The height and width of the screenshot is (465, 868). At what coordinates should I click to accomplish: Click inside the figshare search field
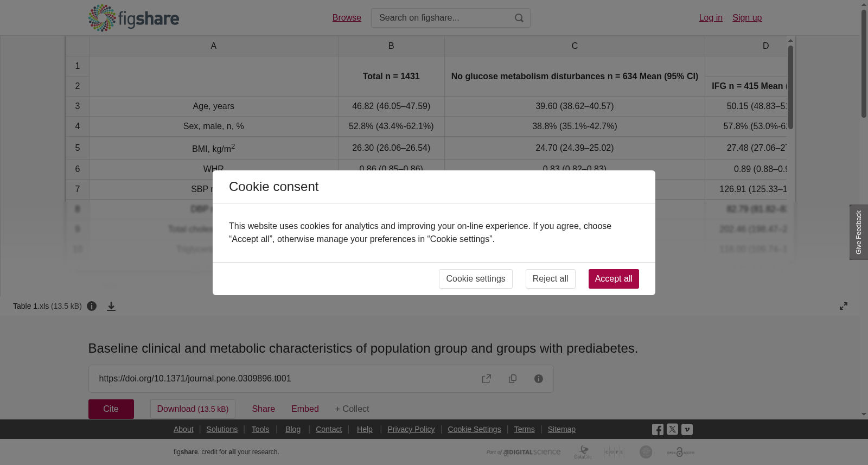click(x=442, y=18)
